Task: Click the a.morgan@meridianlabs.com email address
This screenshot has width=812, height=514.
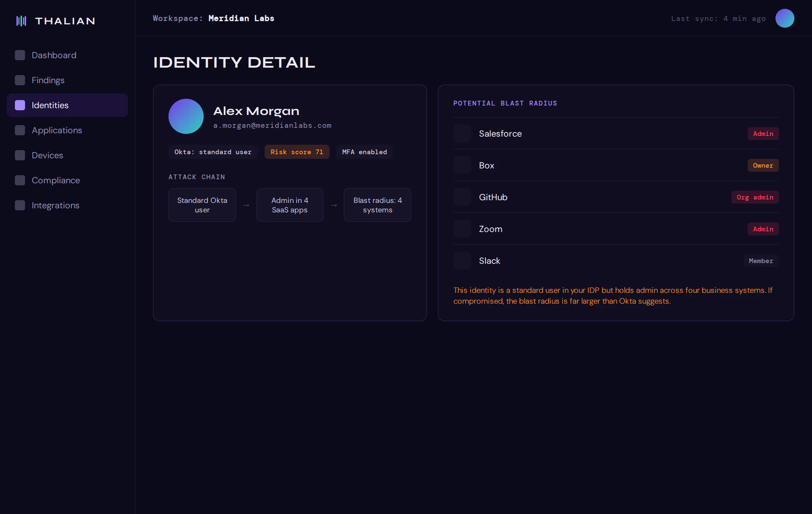Action: click(272, 125)
